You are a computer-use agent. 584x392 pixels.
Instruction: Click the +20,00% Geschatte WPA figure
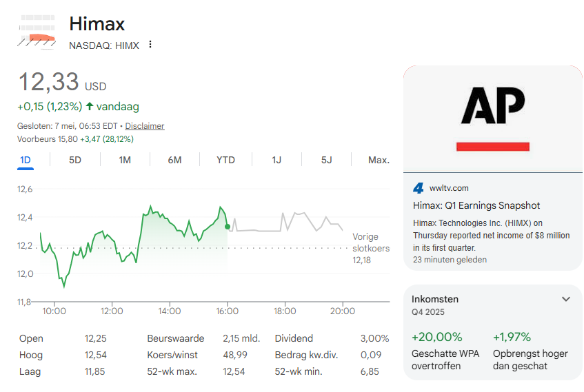pos(437,337)
